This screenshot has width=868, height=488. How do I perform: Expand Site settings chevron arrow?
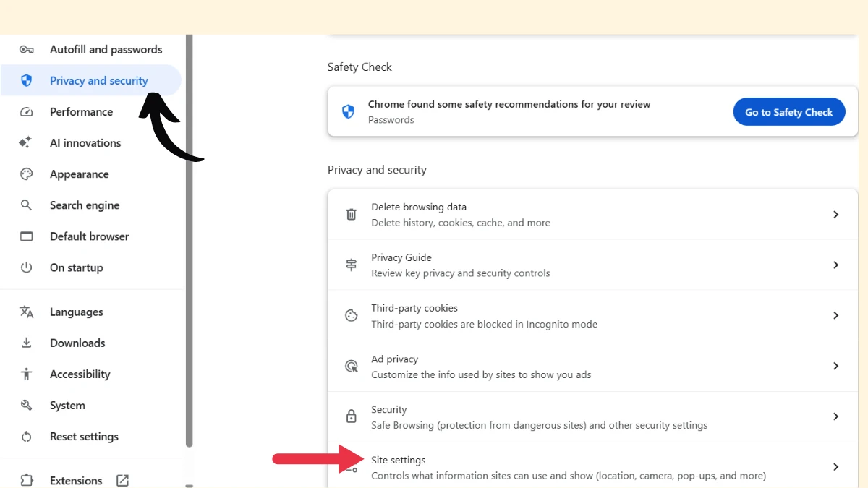835,467
